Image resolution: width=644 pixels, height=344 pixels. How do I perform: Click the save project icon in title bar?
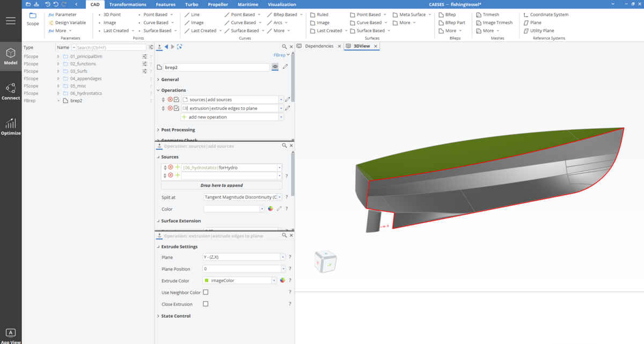[x=36, y=4]
